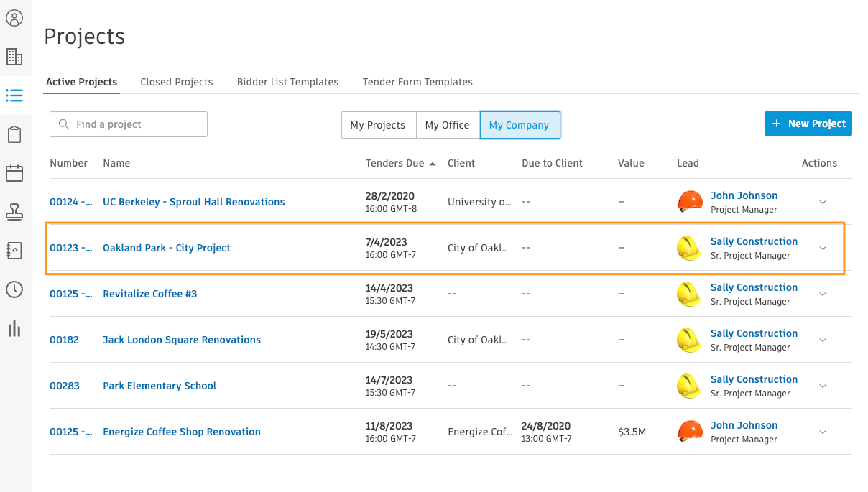
Task: Select the My Projects filter
Action: [378, 124]
